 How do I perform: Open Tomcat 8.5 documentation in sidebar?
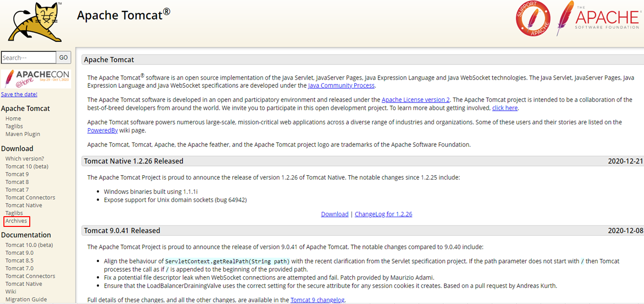tap(19, 261)
